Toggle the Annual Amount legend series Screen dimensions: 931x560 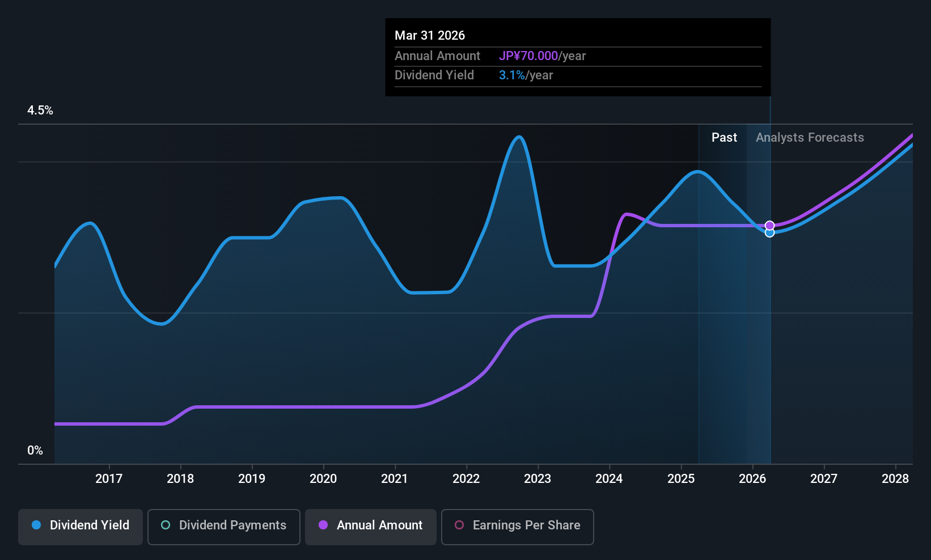(371, 526)
